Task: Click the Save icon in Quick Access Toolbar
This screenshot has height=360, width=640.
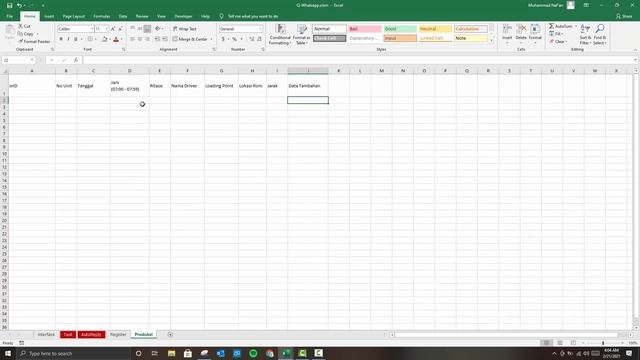Action: pos(9,5)
